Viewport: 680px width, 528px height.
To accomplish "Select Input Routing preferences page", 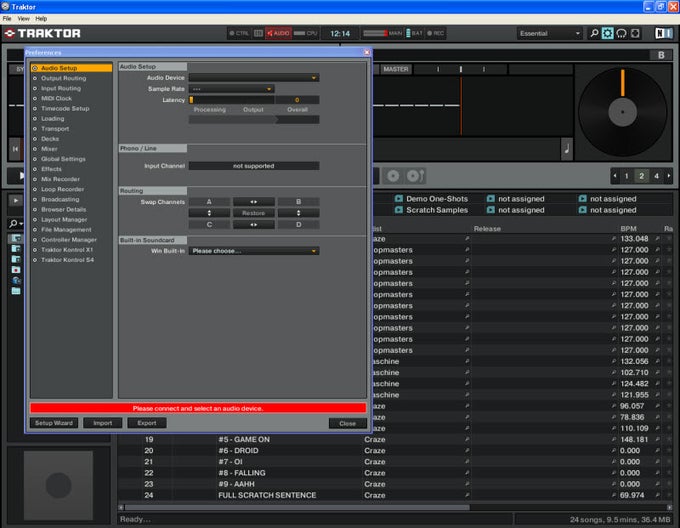I will (x=61, y=88).
